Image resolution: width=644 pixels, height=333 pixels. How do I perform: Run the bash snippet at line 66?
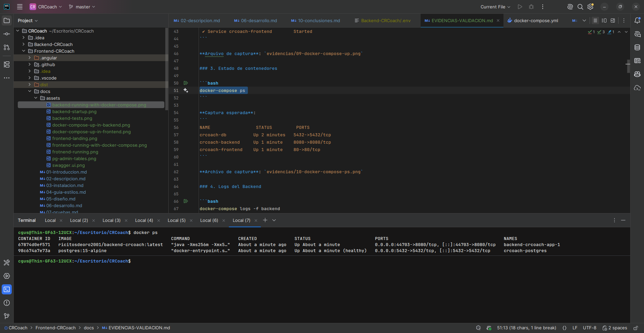[x=186, y=201]
